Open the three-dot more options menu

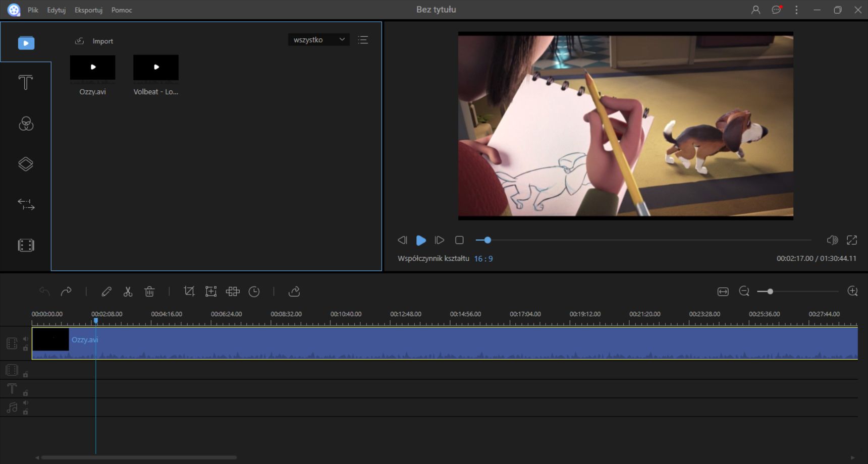click(796, 10)
